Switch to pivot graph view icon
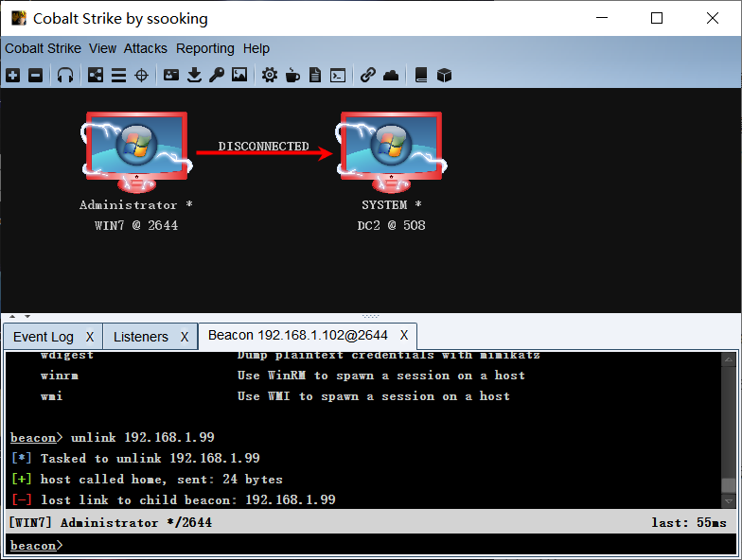The width and height of the screenshot is (742, 560). click(95, 76)
